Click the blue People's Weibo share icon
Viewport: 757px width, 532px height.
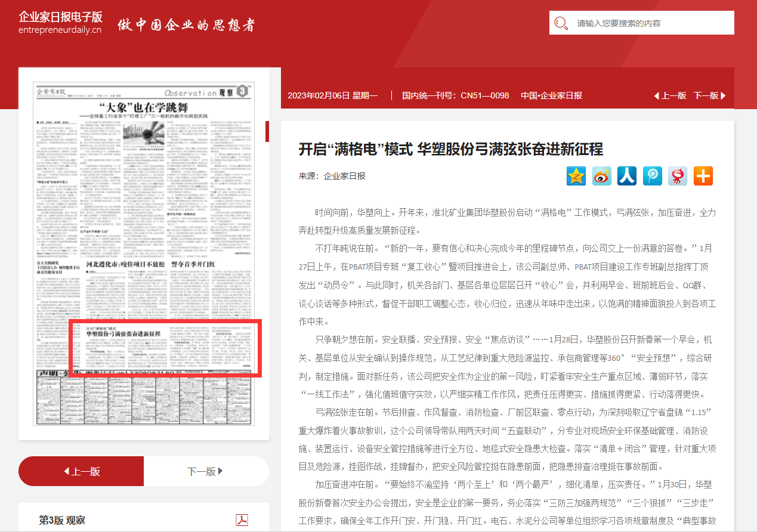627,176
